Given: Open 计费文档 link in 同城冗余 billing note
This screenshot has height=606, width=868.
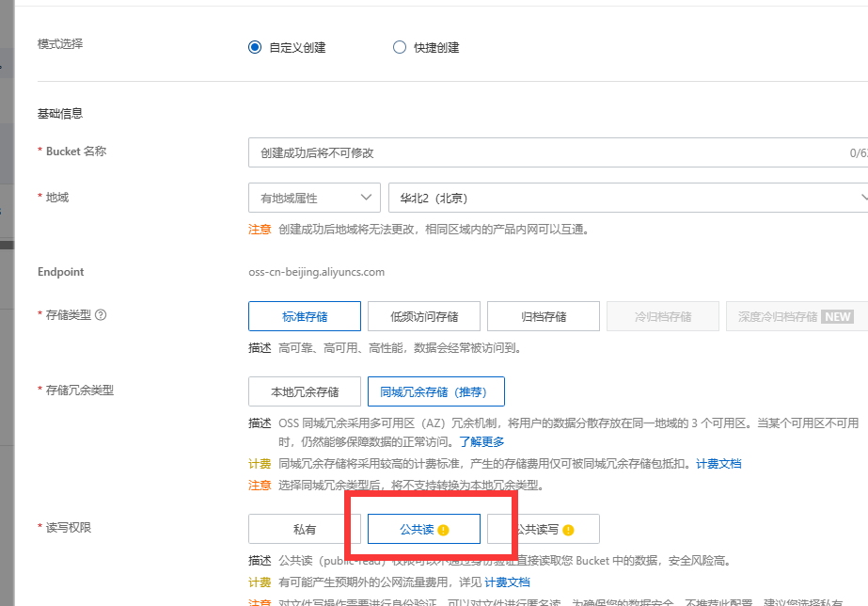Looking at the screenshot, I should coord(718,464).
